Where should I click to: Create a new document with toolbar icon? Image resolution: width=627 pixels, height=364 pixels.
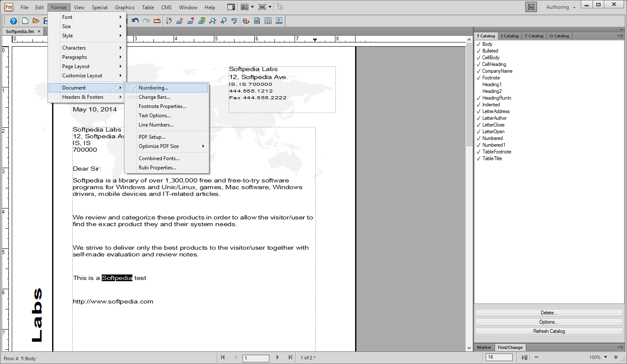pyautogui.click(x=25, y=21)
